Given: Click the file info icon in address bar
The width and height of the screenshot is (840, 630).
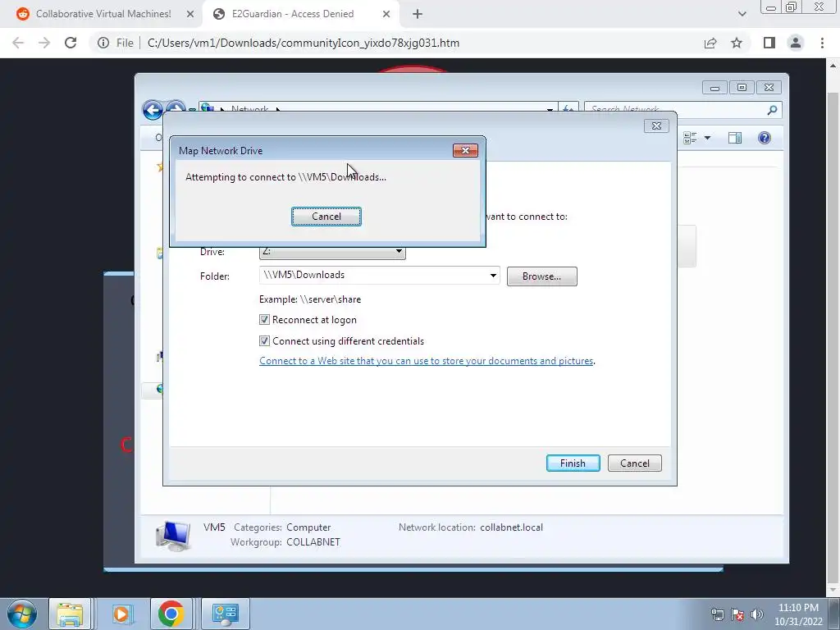Looking at the screenshot, I should pyautogui.click(x=103, y=43).
